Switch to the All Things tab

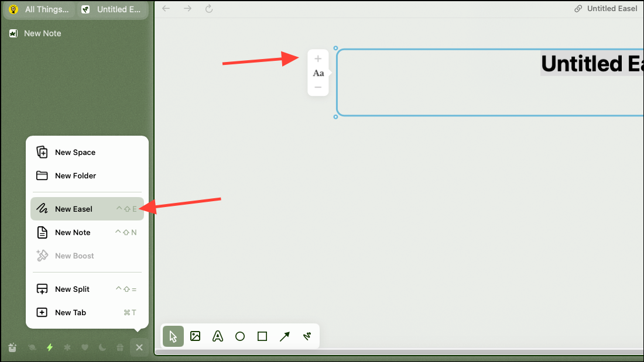pos(39,9)
